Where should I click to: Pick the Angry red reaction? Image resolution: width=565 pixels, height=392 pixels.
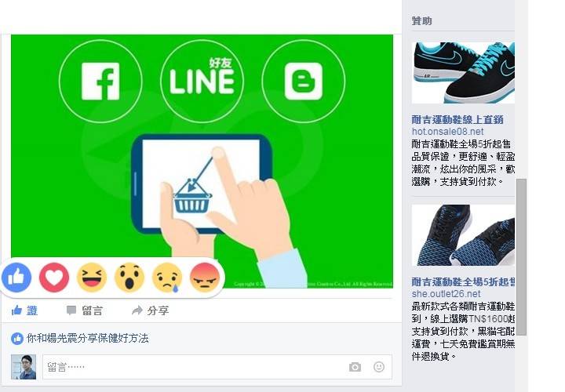coord(205,278)
